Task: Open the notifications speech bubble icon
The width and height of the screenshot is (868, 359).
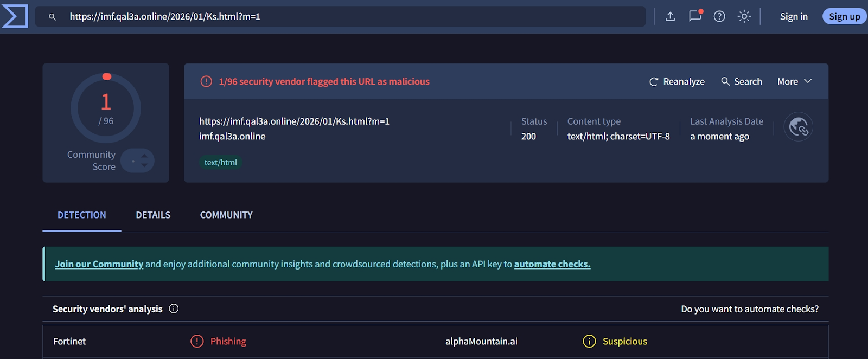Action: point(695,16)
